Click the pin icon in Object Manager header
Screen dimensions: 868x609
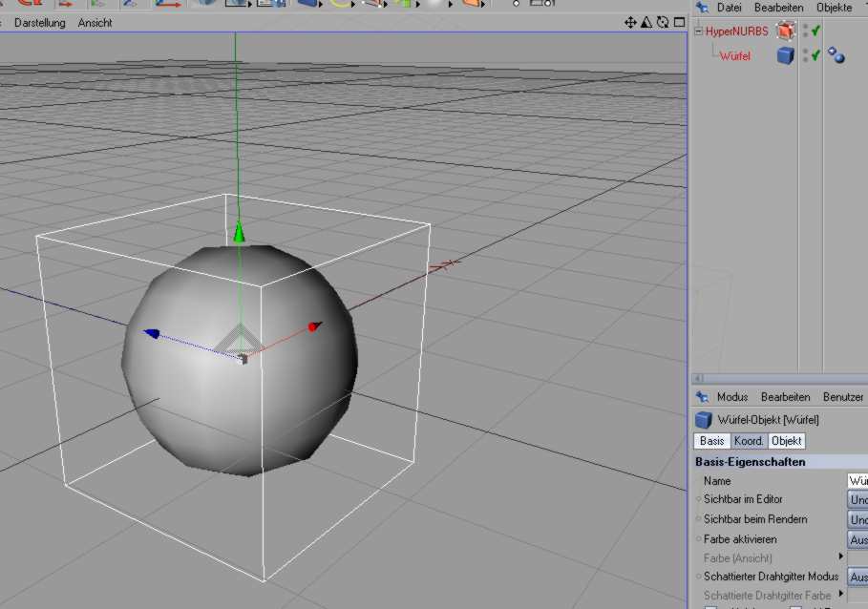(x=702, y=8)
